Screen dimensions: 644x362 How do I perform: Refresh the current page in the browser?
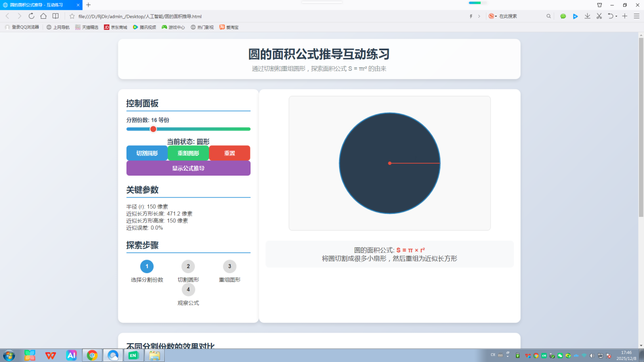pyautogui.click(x=32, y=16)
